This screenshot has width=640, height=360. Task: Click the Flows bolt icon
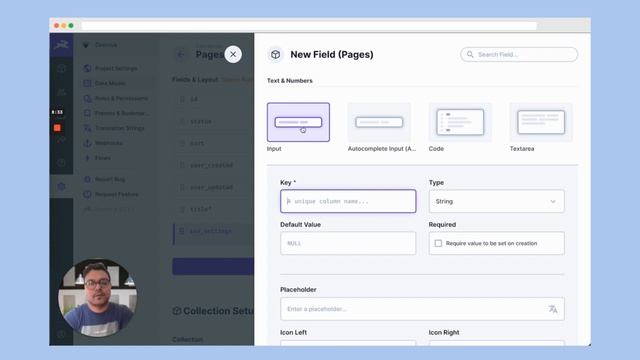click(x=87, y=158)
